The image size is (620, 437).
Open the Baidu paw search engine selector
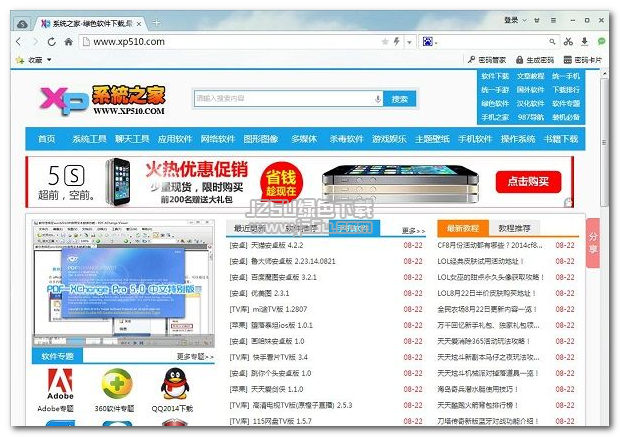(x=430, y=41)
